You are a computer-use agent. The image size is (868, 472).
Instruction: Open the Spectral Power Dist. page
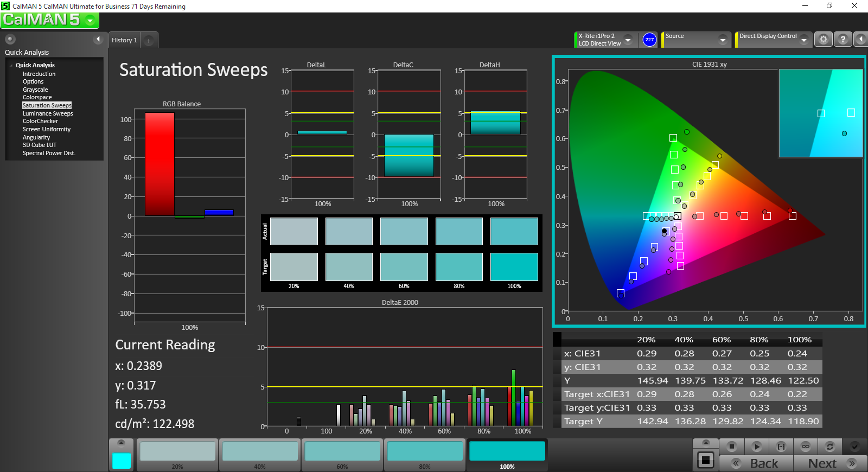(x=49, y=153)
